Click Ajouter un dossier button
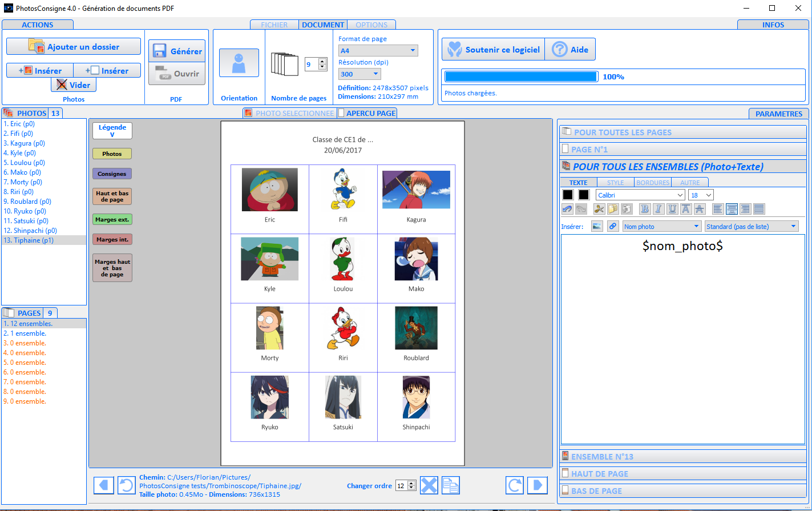Viewport: 812px width, 511px height. (74, 46)
